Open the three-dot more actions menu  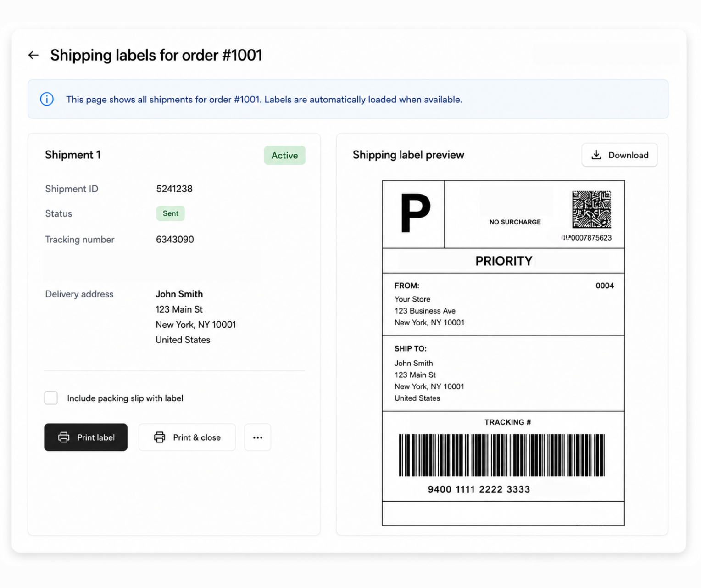point(257,437)
